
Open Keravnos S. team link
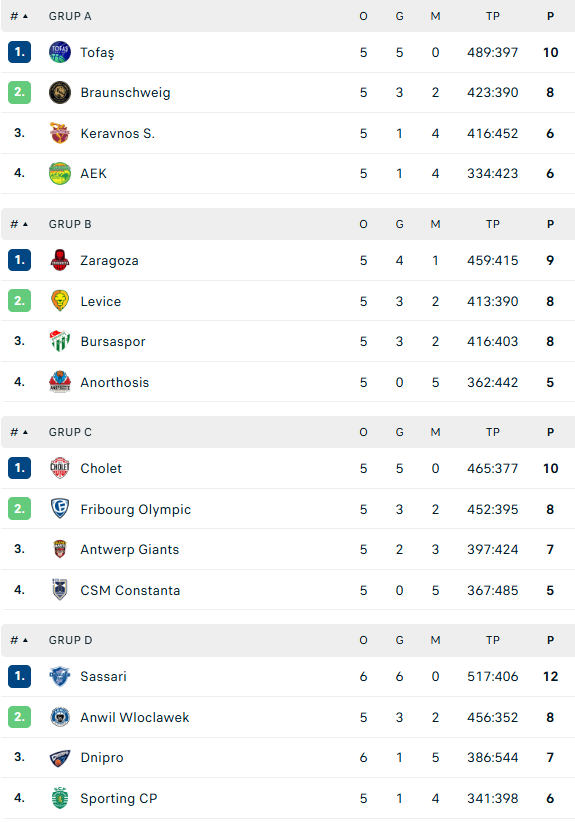(x=117, y=134)
